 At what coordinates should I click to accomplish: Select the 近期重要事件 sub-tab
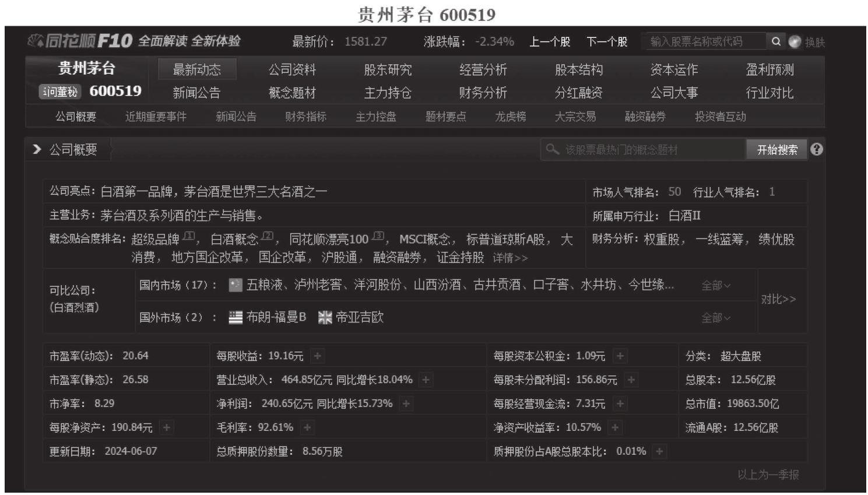(156, 117)
